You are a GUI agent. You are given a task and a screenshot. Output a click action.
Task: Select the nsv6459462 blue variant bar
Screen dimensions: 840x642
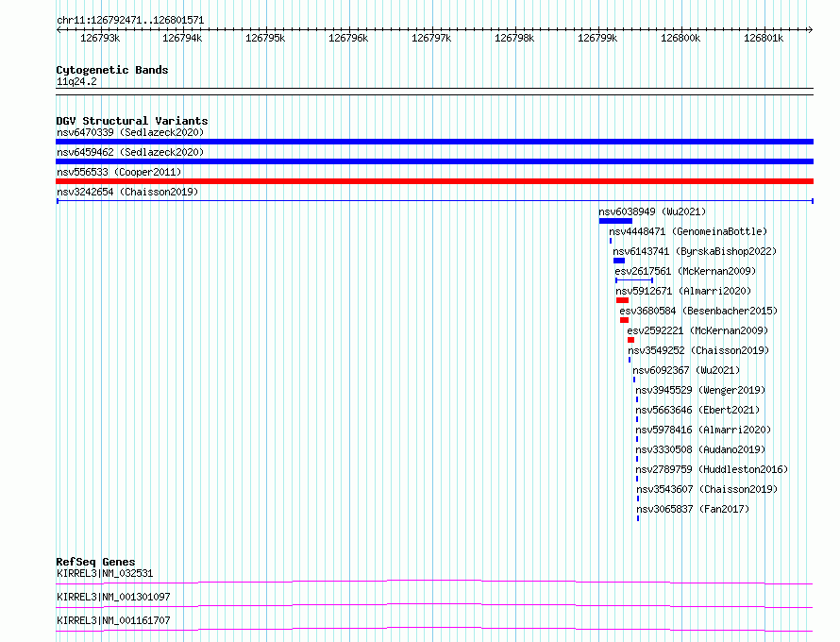click(x=434, y=161)
